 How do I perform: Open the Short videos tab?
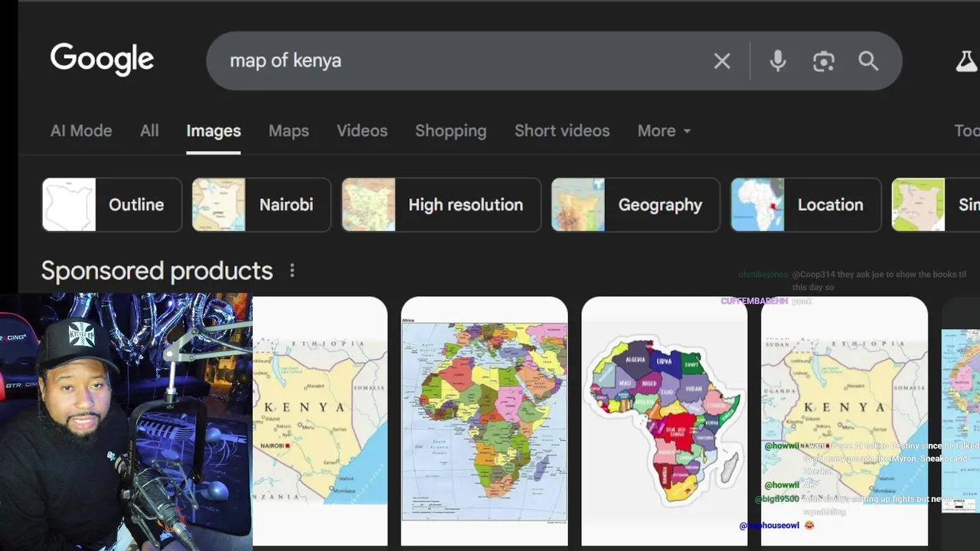562,131
